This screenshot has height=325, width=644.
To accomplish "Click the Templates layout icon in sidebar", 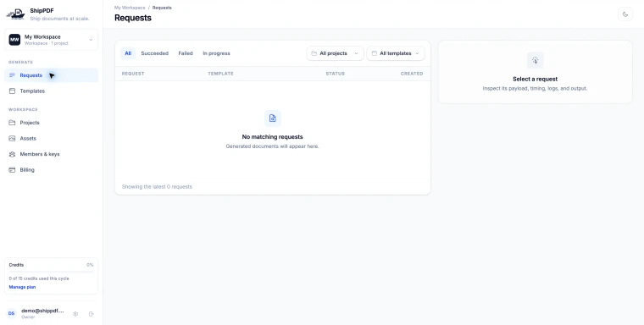I will pos(12,91).
